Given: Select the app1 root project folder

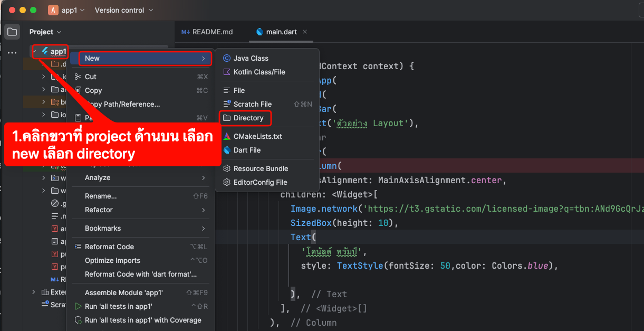Looking at the screenshot, I should pyautogui.click(x=58, y=51).
